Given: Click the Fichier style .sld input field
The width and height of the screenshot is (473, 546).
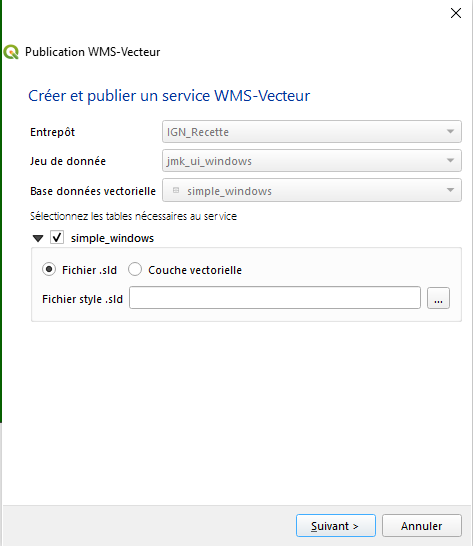Looking at the screenshot, I should pos(275,298).
